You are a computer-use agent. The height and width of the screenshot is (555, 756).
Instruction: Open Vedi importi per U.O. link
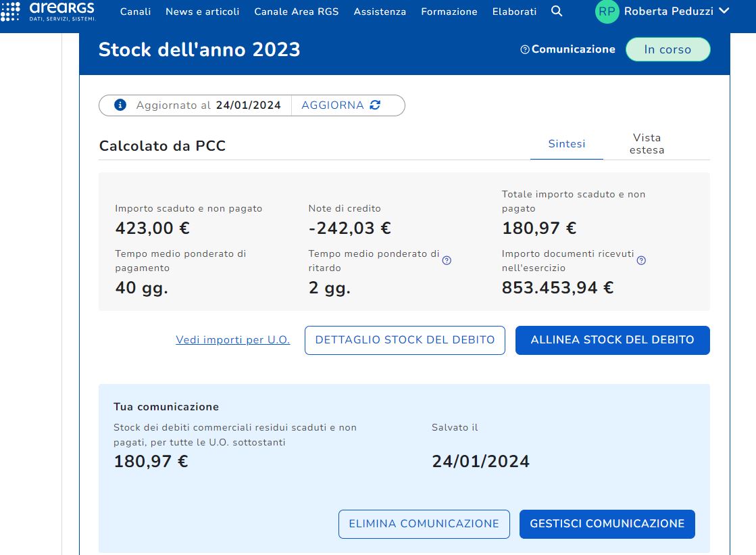(x=232, y=340)
